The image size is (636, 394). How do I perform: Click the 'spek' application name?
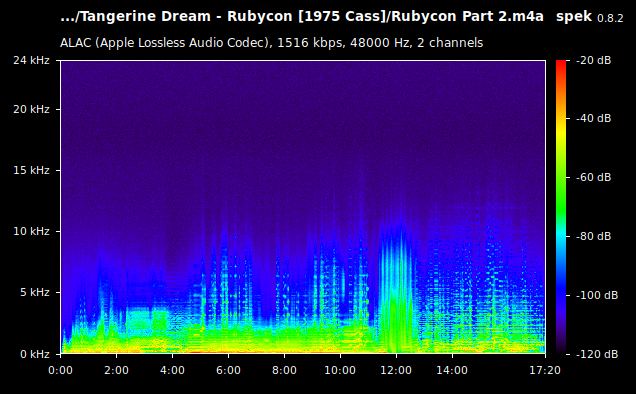tap(574, 17)
